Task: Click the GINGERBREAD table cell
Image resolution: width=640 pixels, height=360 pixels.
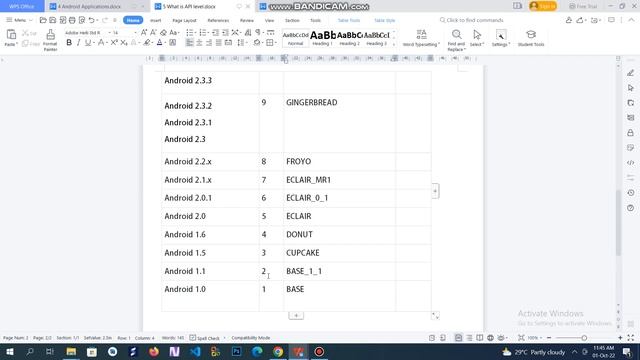Action: point(339,123)
